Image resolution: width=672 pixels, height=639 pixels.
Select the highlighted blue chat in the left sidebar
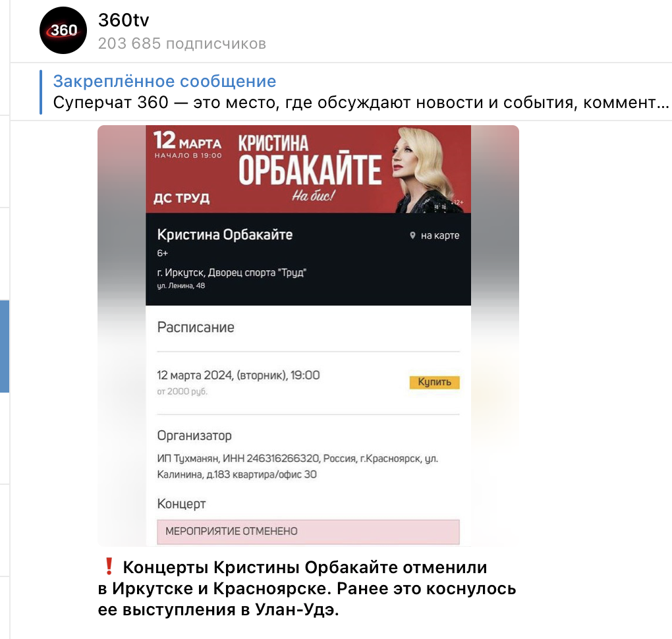pos(5,347)
